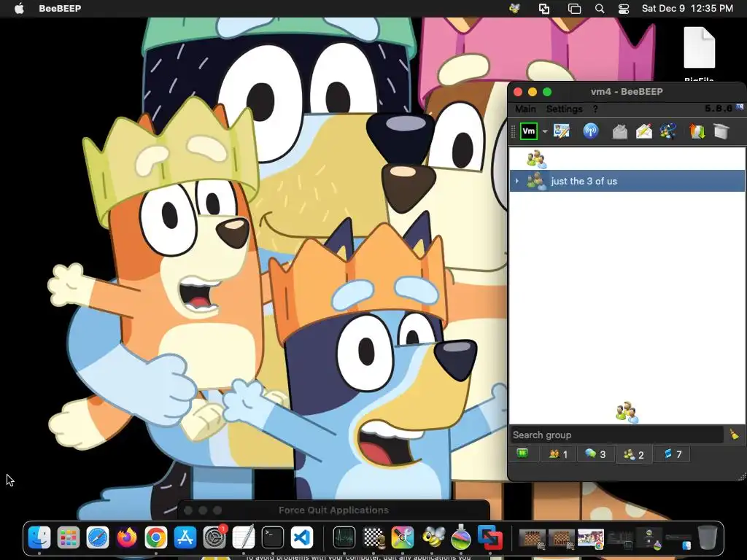This screenshot has height=560, width=747.
Task: Launch Visual Studio Code from the Dock
Action: pyautogui.click(x=302, y=538)
